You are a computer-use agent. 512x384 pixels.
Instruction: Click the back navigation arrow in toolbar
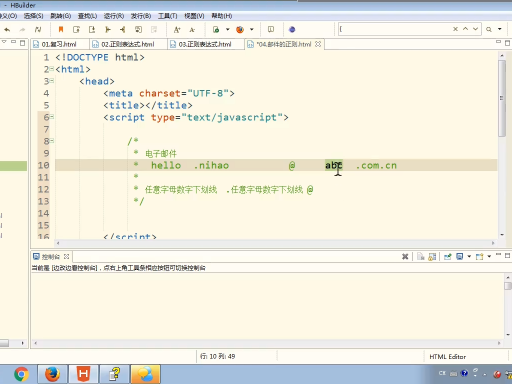tap(7, 30)
